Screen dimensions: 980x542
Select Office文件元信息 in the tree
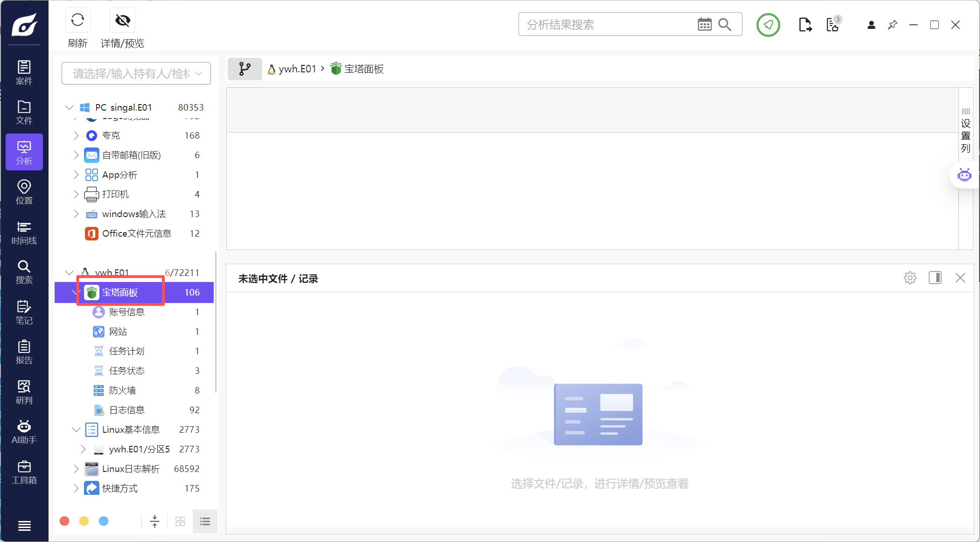point(136,233)
